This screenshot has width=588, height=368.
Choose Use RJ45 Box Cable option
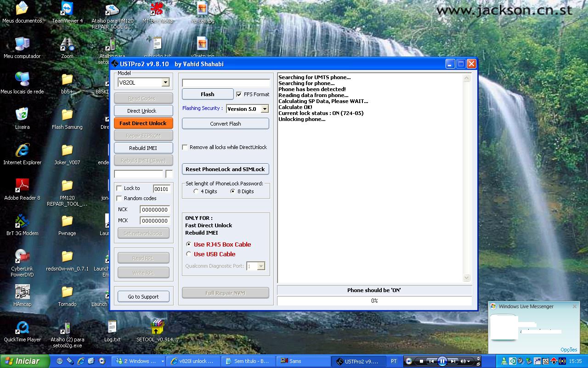coord(188,244)
